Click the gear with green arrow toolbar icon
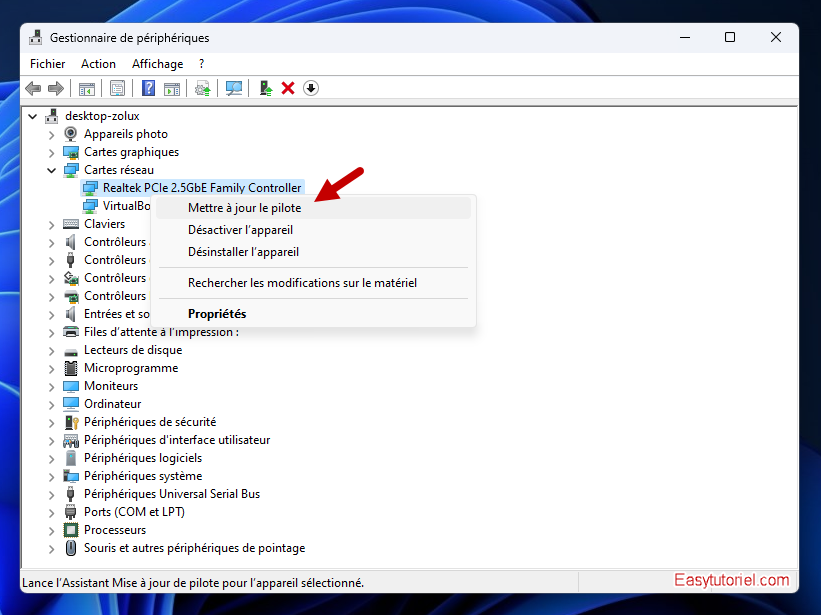Viewport: 821px width, 615px height. tap(203, 88)
